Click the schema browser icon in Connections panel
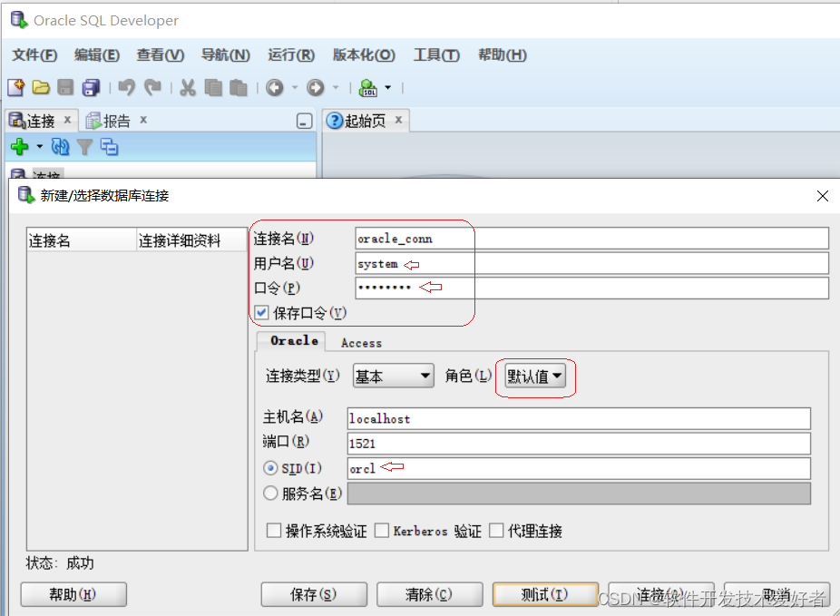840x616 pixels. coord(109,146)
